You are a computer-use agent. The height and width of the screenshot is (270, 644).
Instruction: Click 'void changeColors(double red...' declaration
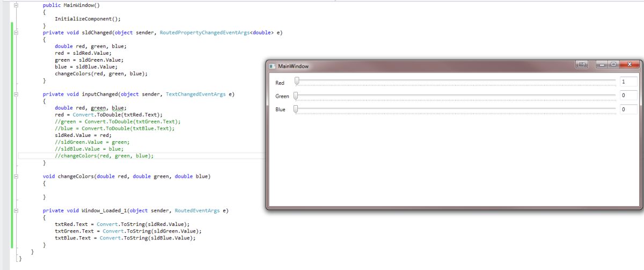127,177
